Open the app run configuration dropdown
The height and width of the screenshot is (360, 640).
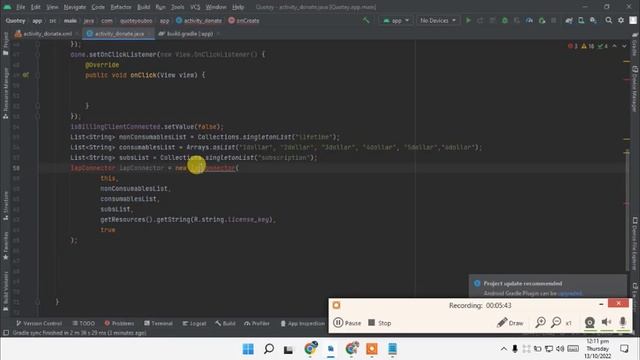pos(396,20)
